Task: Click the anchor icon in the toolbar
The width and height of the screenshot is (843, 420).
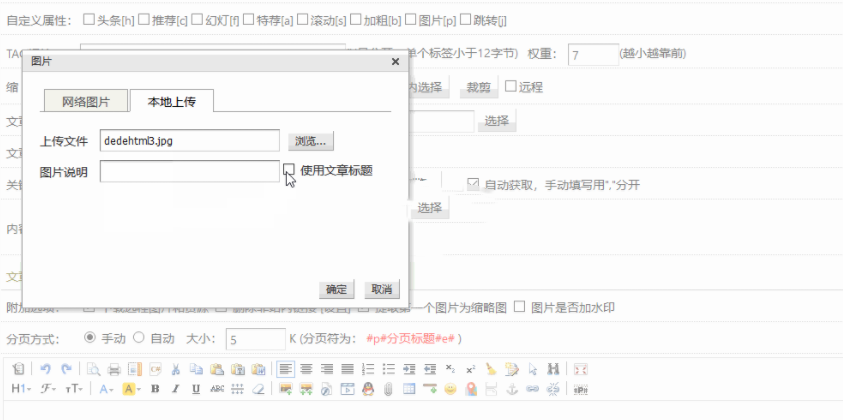Action: 511,388
